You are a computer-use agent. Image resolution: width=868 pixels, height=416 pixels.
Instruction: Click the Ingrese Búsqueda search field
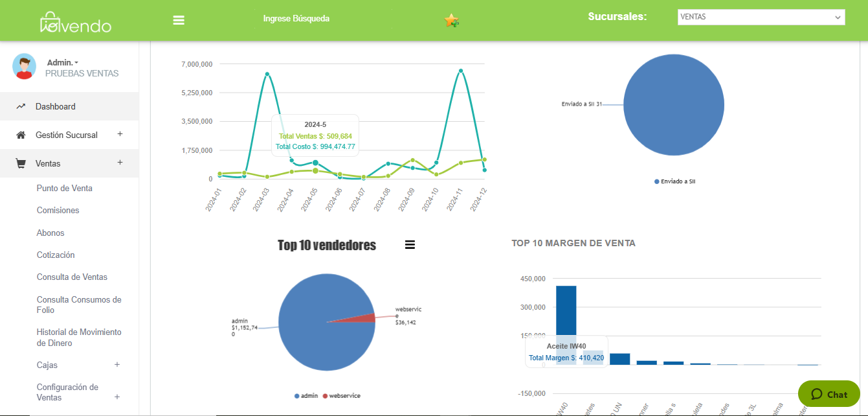(296, 19)
